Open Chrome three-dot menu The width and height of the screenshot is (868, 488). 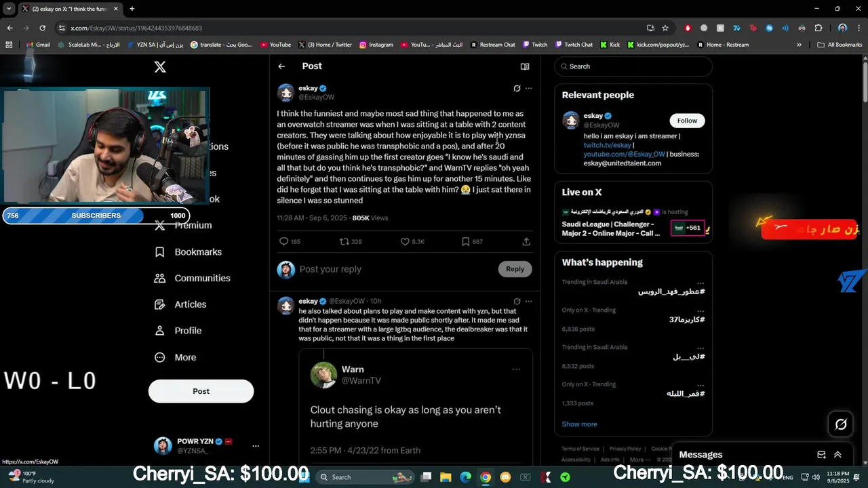point(859,28)
